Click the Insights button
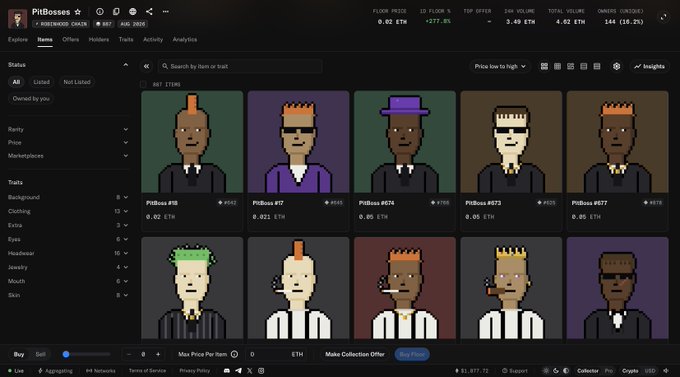The image size is (680, 377). point(649,66)
